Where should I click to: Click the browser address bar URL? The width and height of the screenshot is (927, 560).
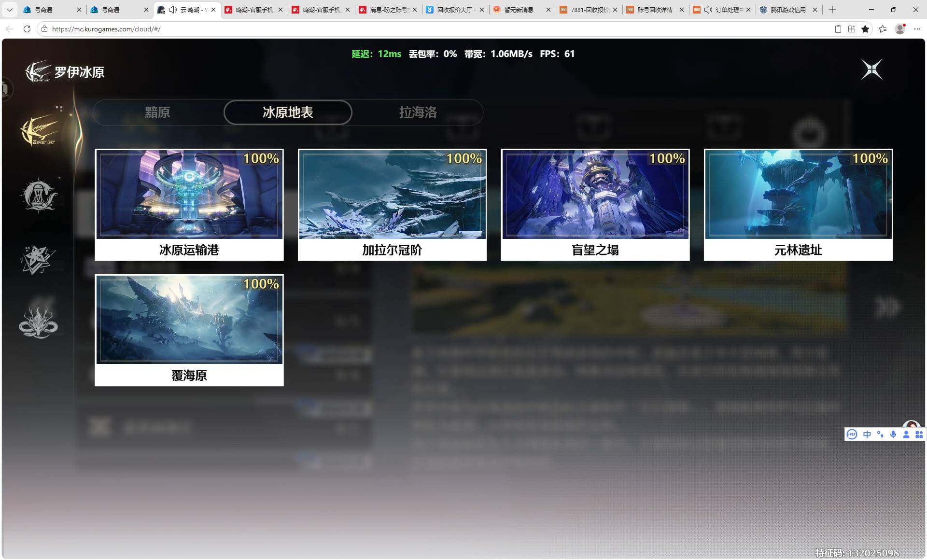pyautogui.click(x=106, y=29)
